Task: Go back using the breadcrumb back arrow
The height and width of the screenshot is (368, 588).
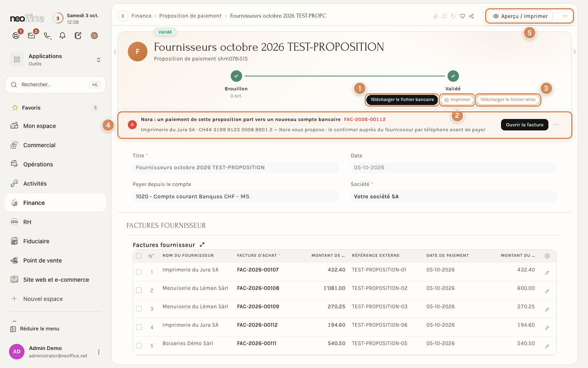Action: (x=123, y=16)
